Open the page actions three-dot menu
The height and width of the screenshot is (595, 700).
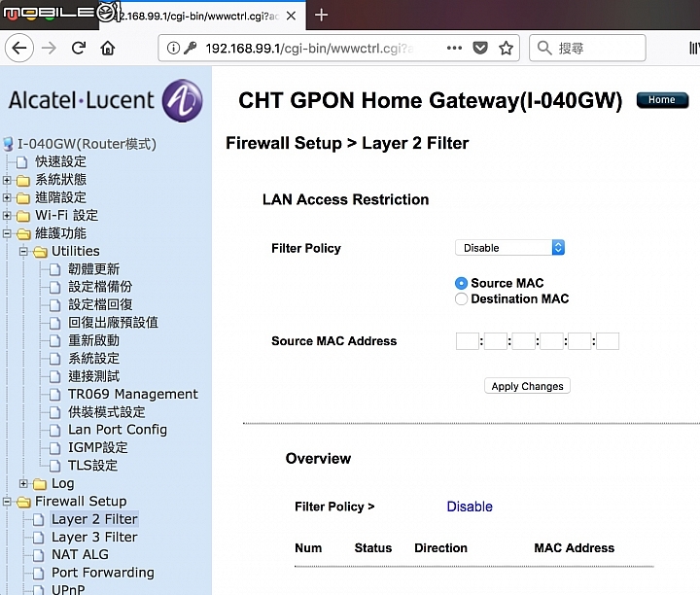coord(454,48)
